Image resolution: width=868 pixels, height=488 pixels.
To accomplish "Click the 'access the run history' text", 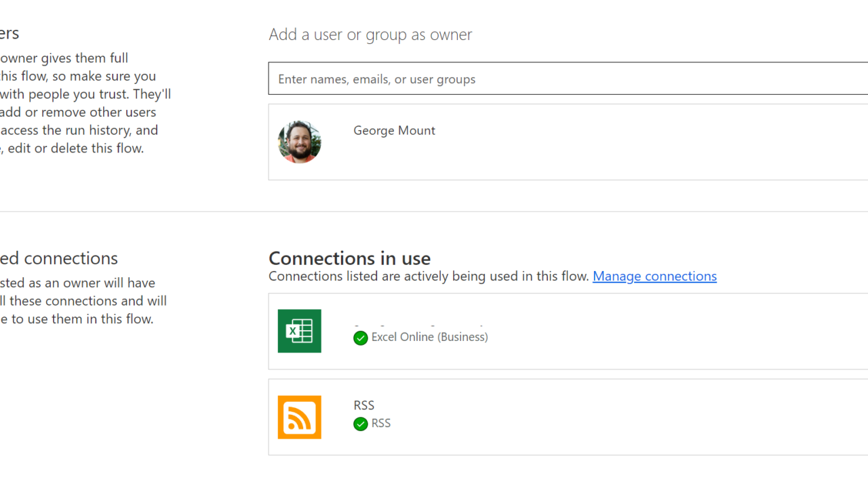I will tap(79, 130).
